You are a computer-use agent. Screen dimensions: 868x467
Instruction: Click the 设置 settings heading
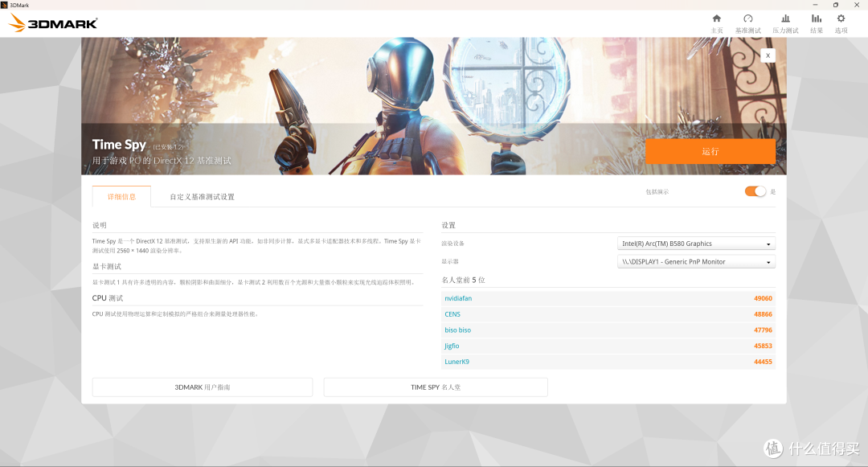448,225
